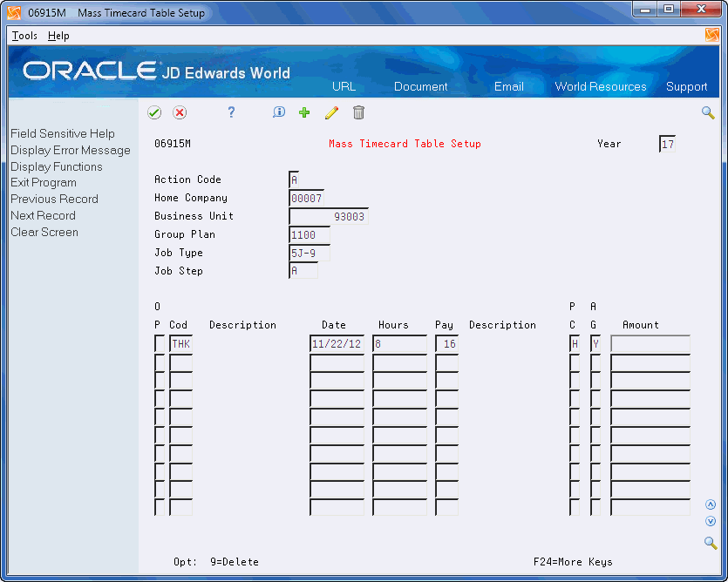Open World Resources link

coord(601,86)
